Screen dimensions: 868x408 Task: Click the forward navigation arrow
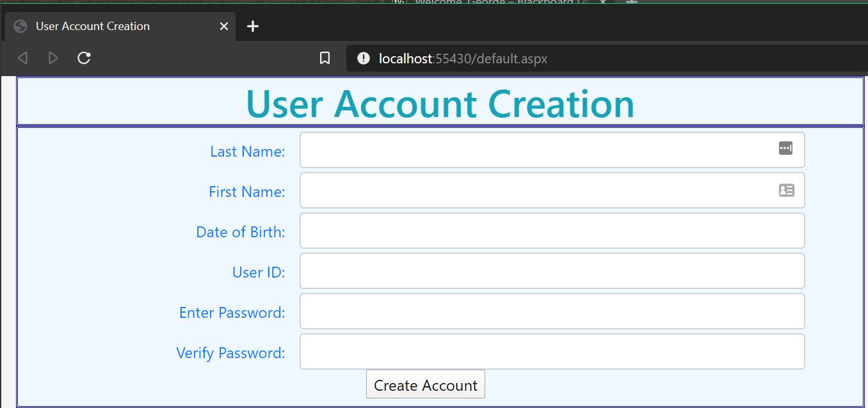(x=52, y=58)
